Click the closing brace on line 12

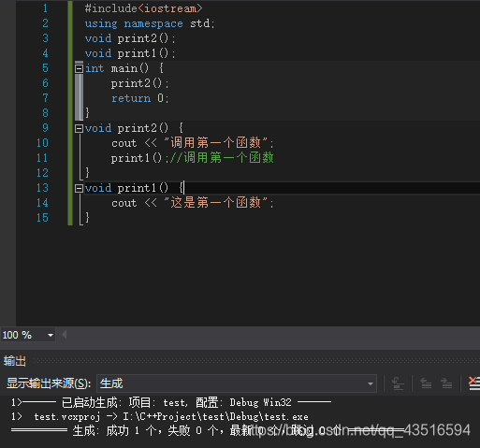point(87,172)
